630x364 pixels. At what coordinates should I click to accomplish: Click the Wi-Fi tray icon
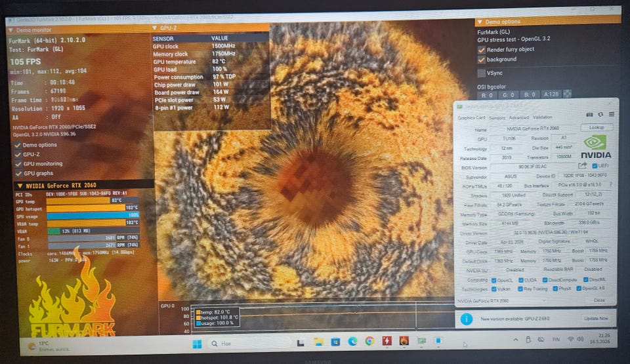pyautogui.click(x=570, y=340)
